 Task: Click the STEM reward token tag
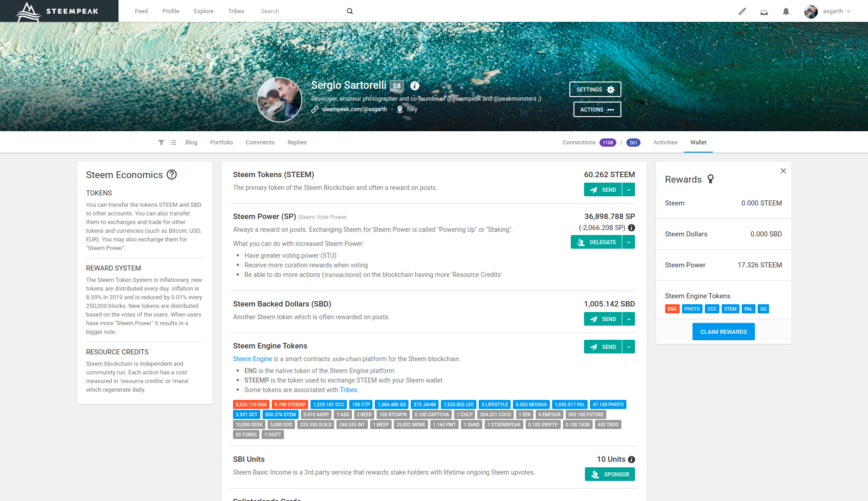[x=730, y=309]
